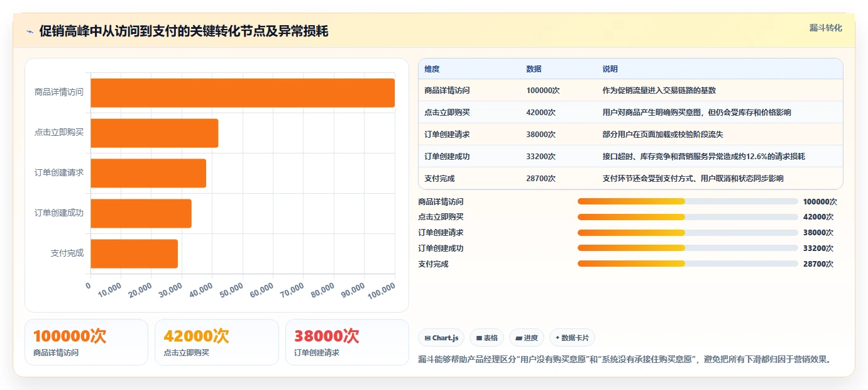Click the 点击立即购买 progress bar
Screen dimensions: 868x390
(x=688, y=217)
